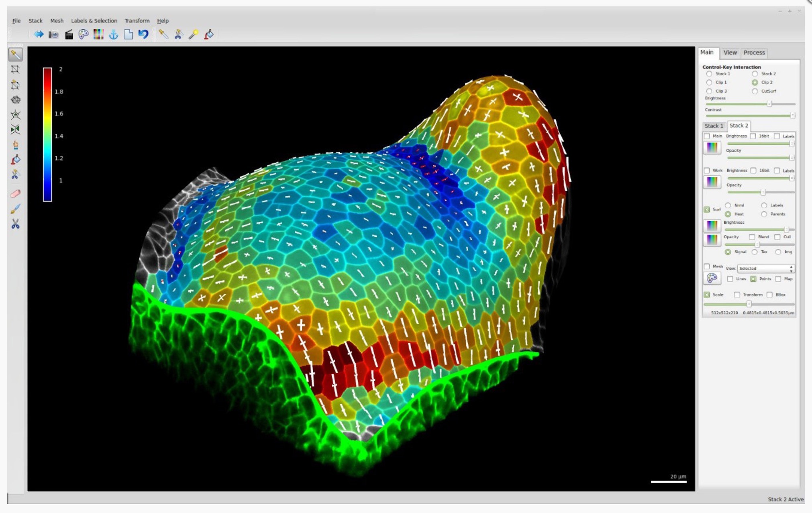Screen dimensions: 812x513
Task: Enable the Mesh checkbox
Action: coord(707,267)
